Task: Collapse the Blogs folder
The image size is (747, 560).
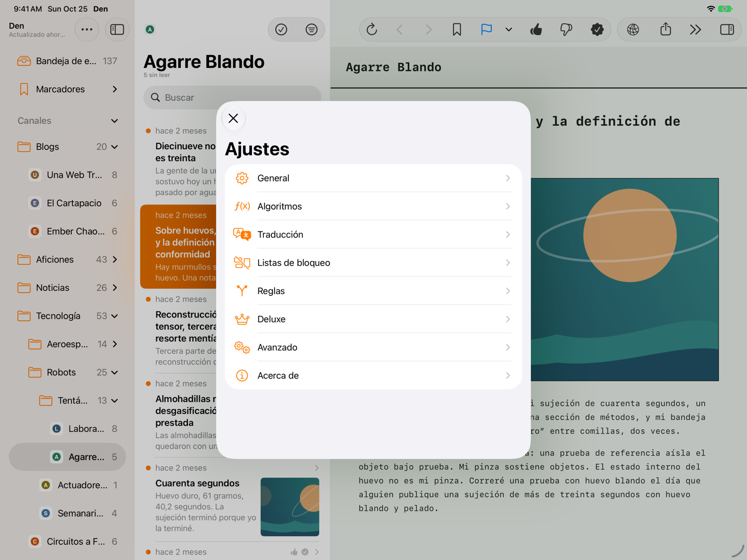Action: (x=115, y=147)
